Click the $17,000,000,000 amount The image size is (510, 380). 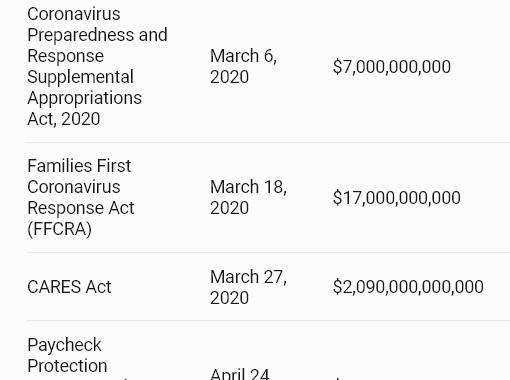point(397,197)
